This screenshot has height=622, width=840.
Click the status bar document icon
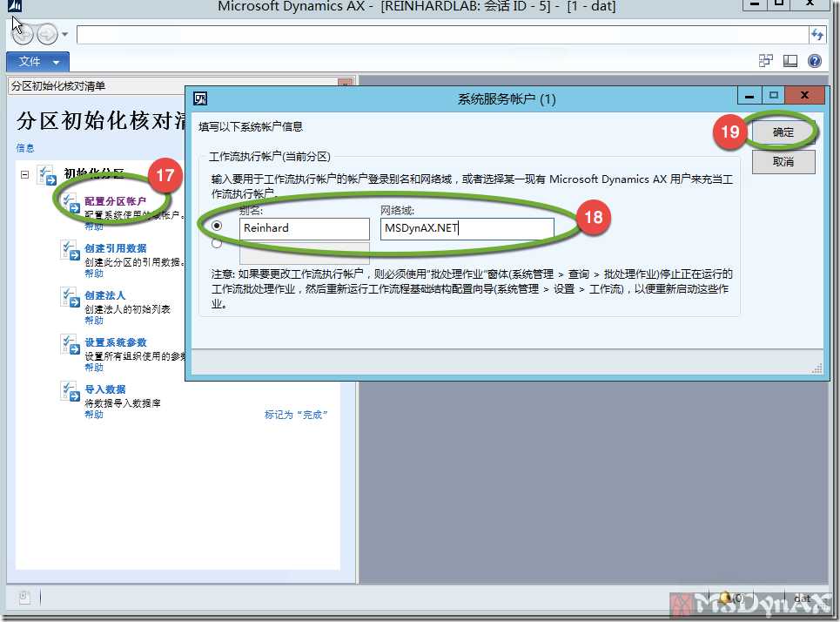tap(24, 597)
